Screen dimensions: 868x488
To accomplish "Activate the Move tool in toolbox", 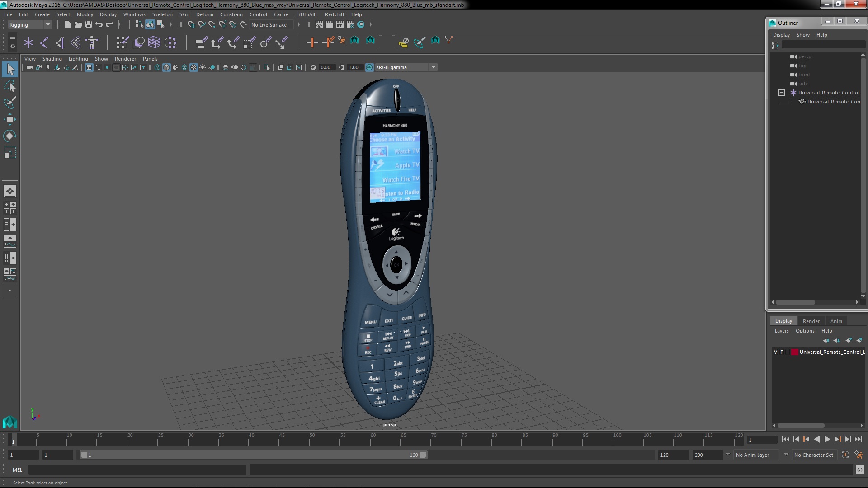I will [10, 119].
